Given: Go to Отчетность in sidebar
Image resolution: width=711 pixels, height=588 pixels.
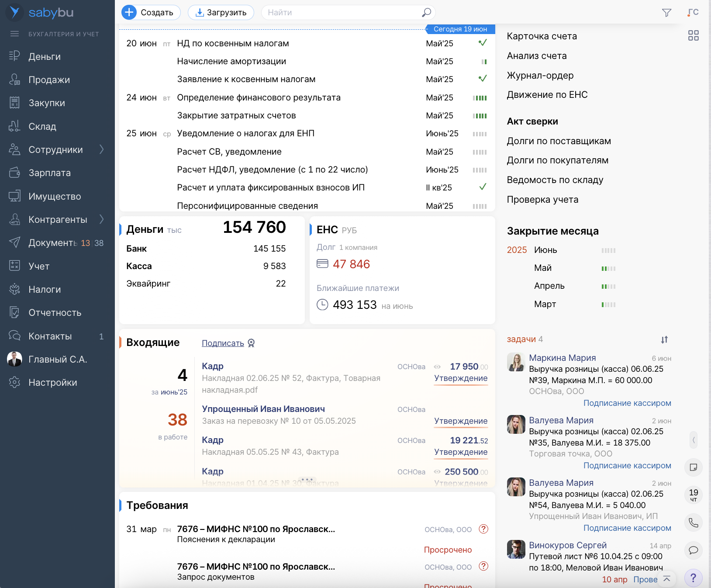Looking at the screenshot, I should [55, 313].
